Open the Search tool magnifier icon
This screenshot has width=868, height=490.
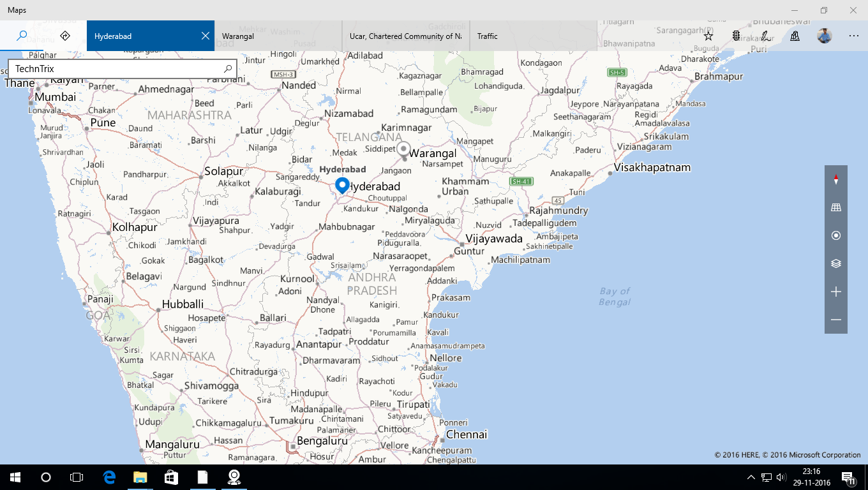click(x=22, y=36)
